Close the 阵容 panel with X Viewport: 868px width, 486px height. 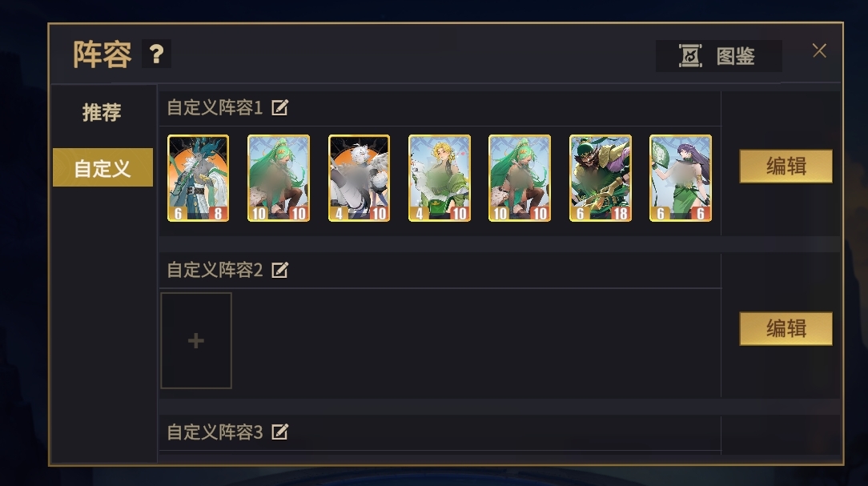coord(819,51)
